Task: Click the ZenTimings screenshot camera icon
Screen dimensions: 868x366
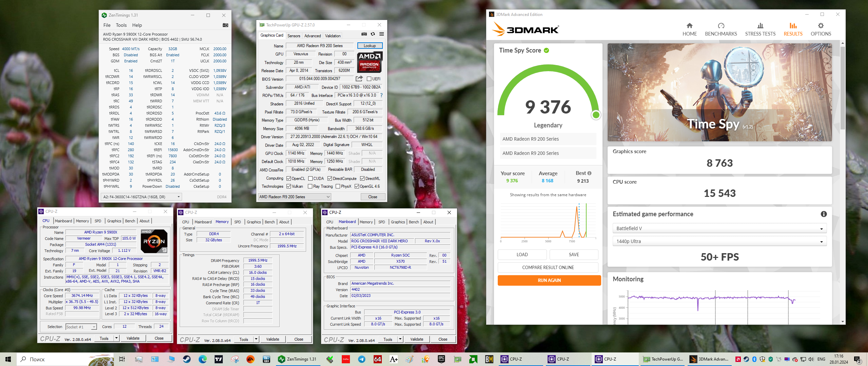Action: tap(225, 25)
